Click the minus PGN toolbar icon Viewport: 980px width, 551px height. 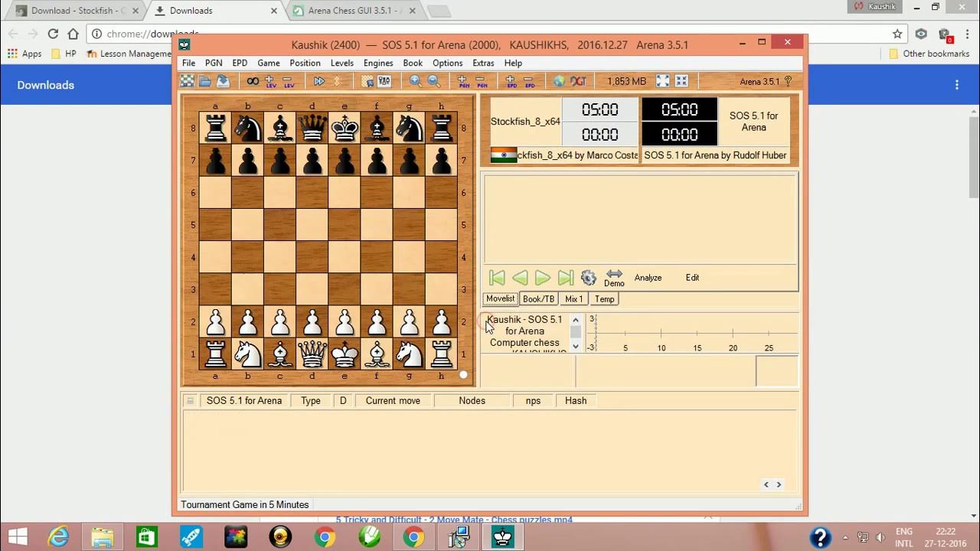[x=481, y=81]
